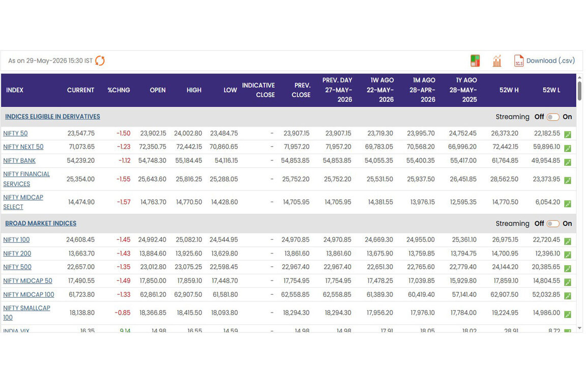588x392 pixels.
Task: Click the HIGH column header
Action: (194, 90)
